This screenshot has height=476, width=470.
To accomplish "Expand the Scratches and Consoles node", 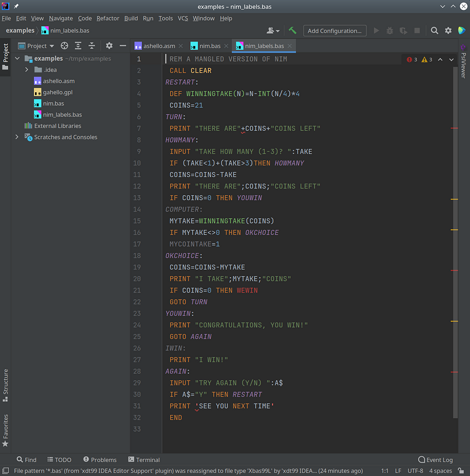I will [16, 137].
